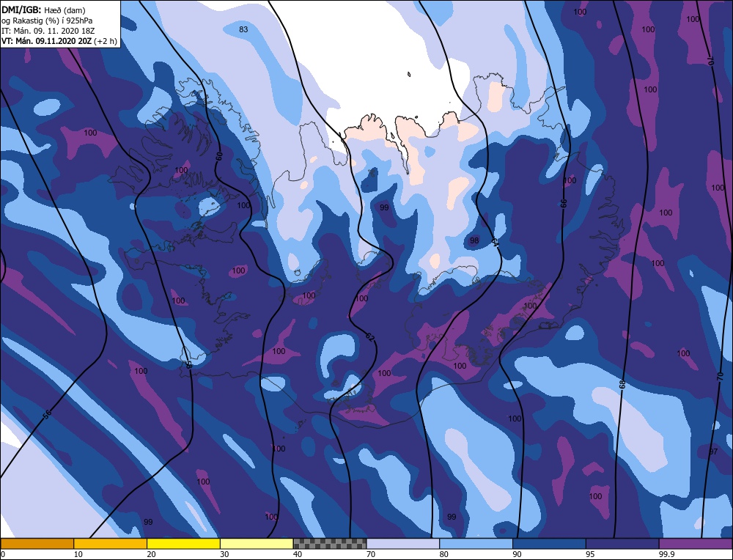Click the legend tick label "20"
This screenshot has height=560, width=733.
(x=152, y=554)
